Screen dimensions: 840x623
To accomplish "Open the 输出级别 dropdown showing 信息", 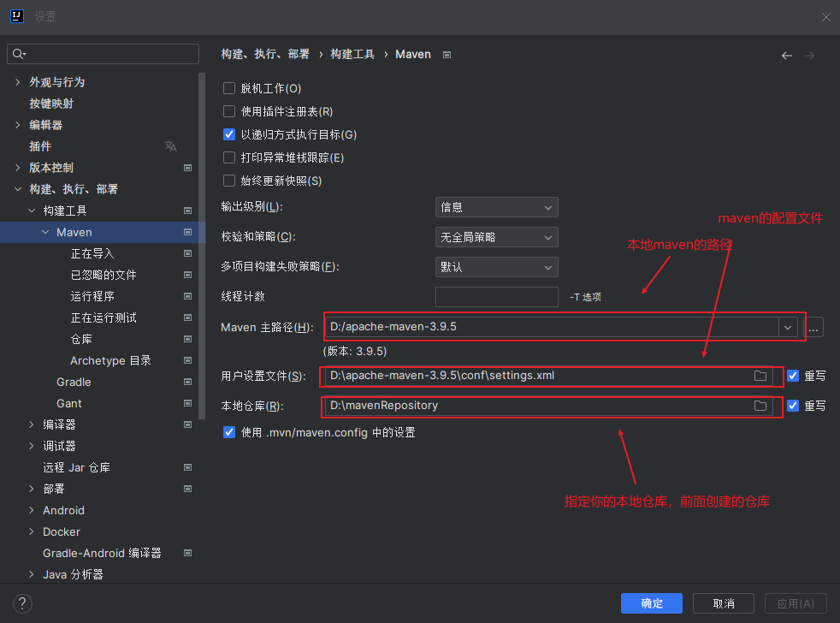I will (x=496, y=207).
